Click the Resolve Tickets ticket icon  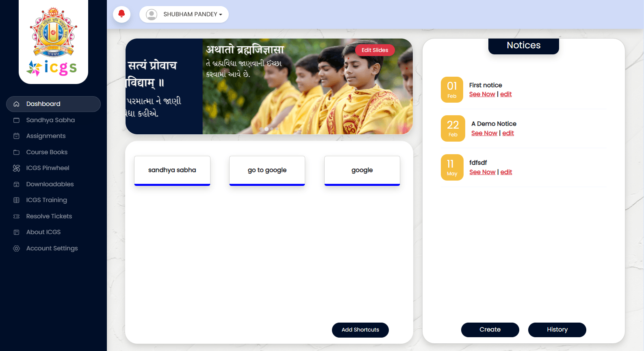click(16, 216)
